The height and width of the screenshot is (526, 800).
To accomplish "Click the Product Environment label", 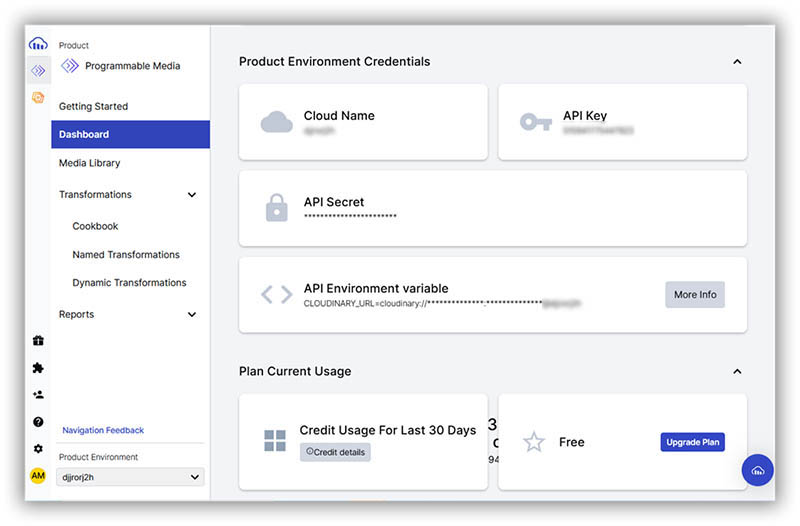I will 98,457.
